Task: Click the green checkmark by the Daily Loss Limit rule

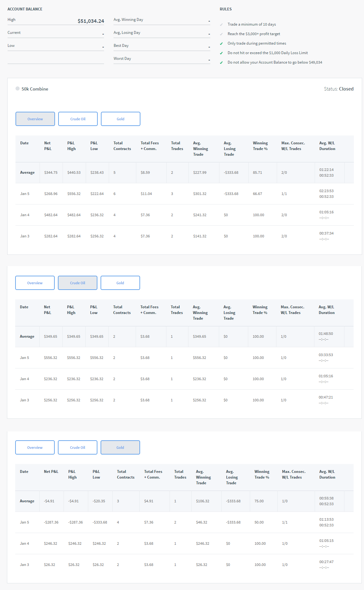Action: pyautogui.click(x=221, y=53)
